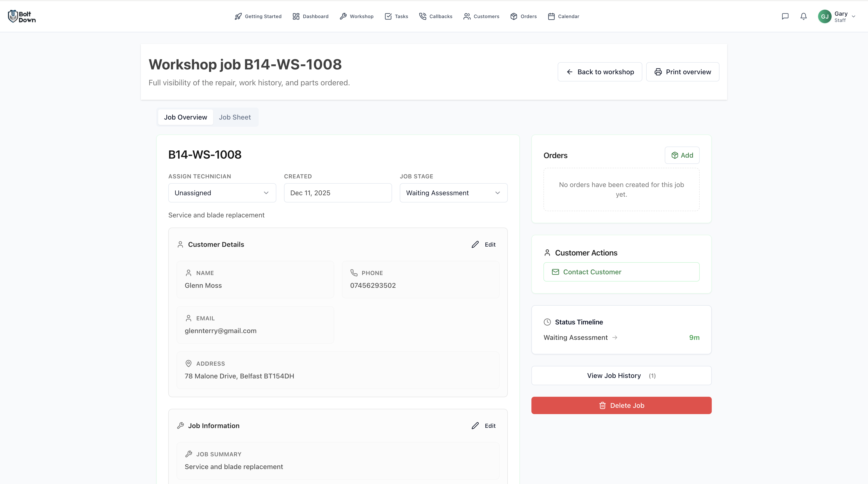Click Back to workshop
This screenshot has height=484, width=868.
click(599, 71)
